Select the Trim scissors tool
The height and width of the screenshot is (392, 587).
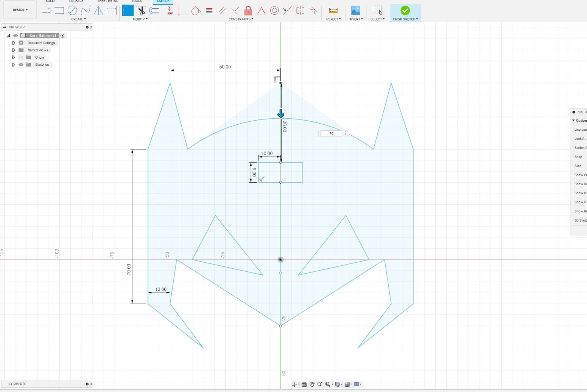142,11
